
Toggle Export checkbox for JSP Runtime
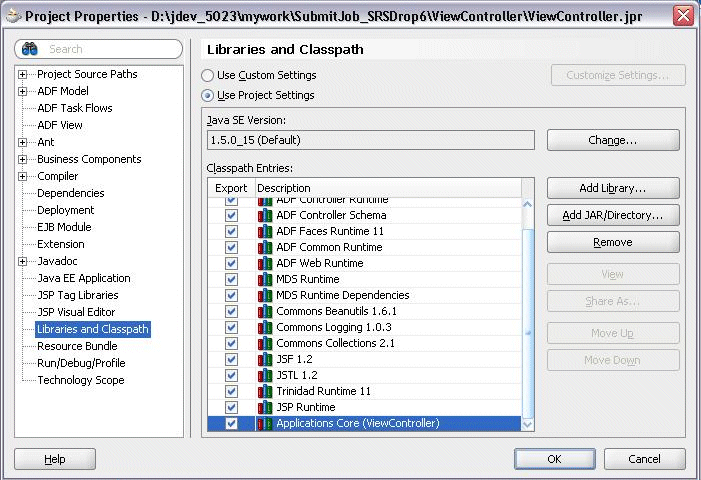click(x=231, y=407)
